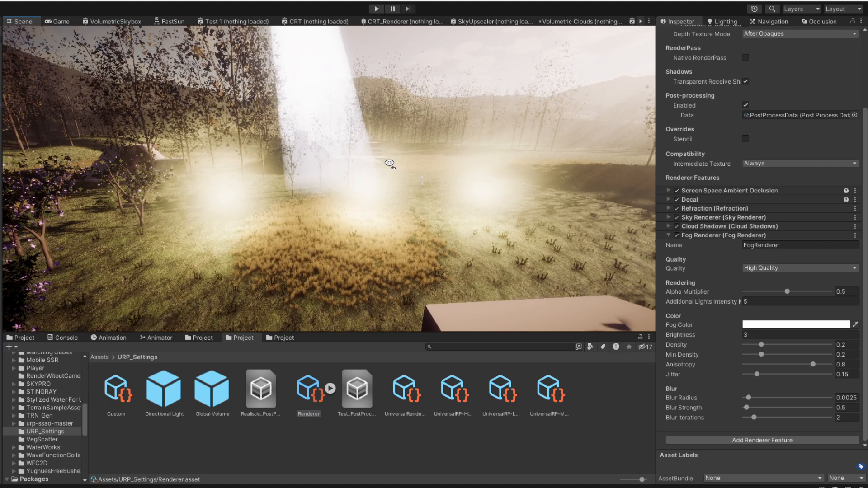Image resolution: width=868 pixels, height=488 pixels.
Task: Open Fog Renderer options menu
Action: (855, 235)
